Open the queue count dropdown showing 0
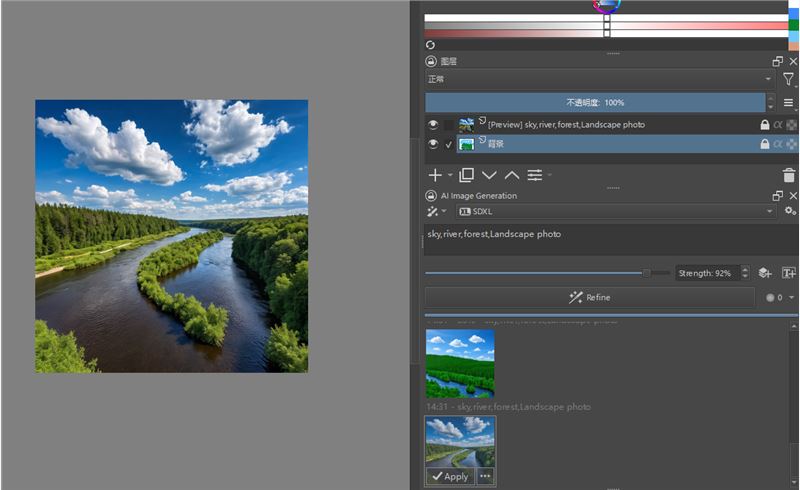The image size is (800, 490). point(780,297)
